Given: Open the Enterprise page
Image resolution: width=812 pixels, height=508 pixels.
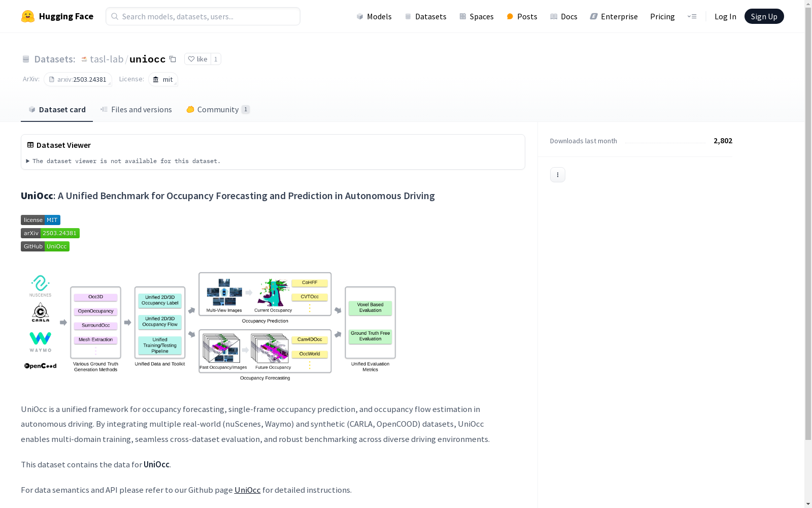Looking at the screenshot, I should pos(614,16).
